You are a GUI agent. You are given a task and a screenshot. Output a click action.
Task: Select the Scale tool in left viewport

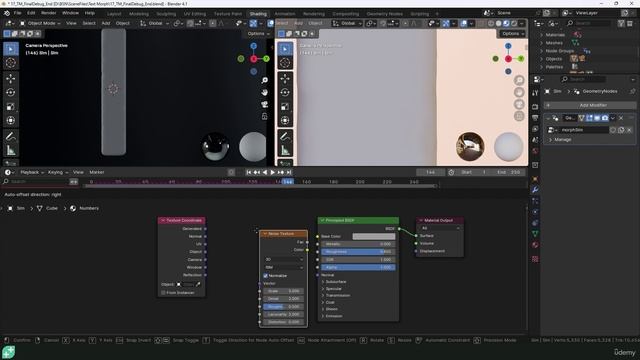(x=11, y=107)
